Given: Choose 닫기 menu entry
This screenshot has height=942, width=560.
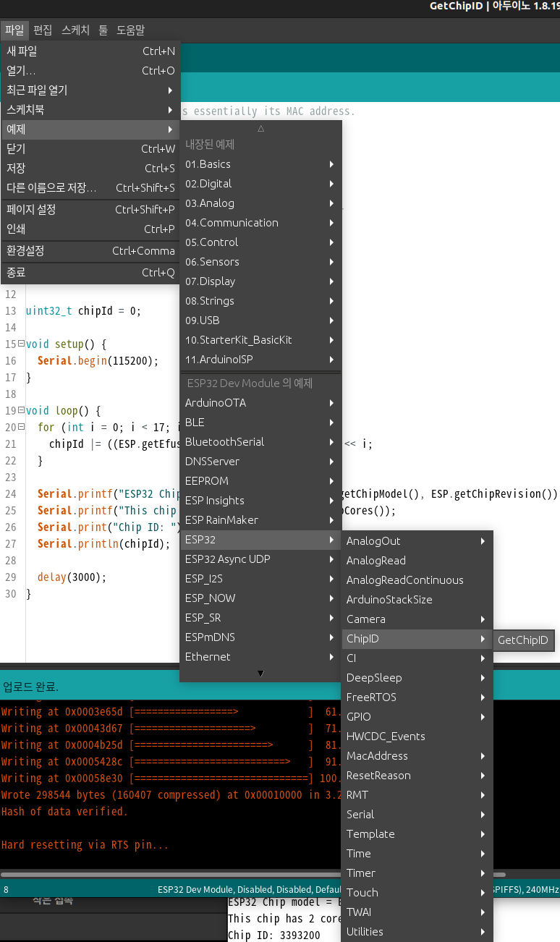Looking at the screenshot, I should coord(90,149).
